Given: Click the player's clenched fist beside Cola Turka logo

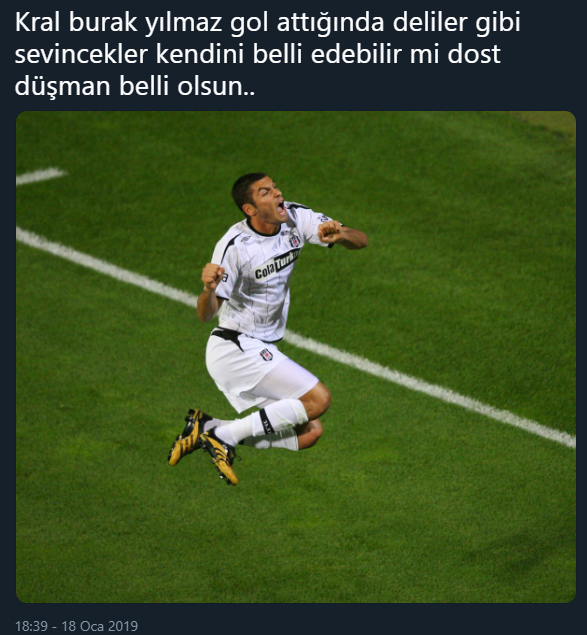Looking at the screenshot, I should pos(212,276).
